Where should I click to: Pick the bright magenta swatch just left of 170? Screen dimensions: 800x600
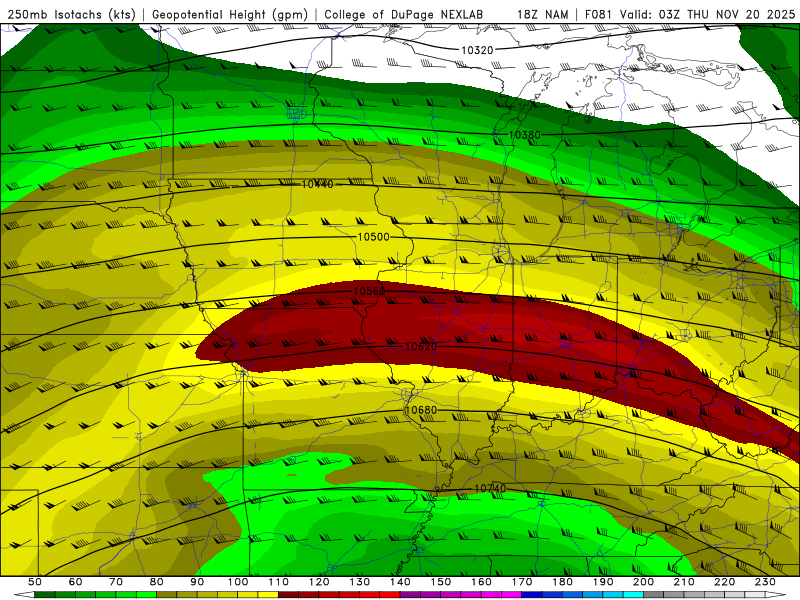(511, 595)
